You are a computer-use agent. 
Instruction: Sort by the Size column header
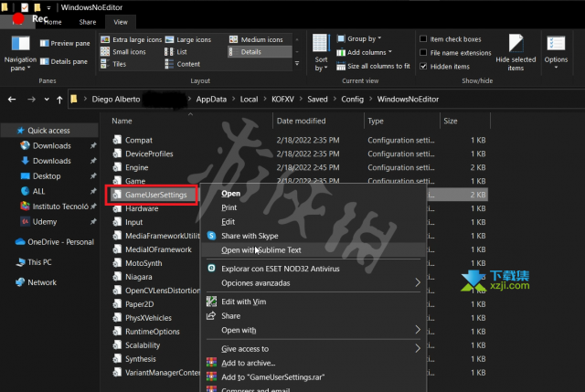[451, 121]
